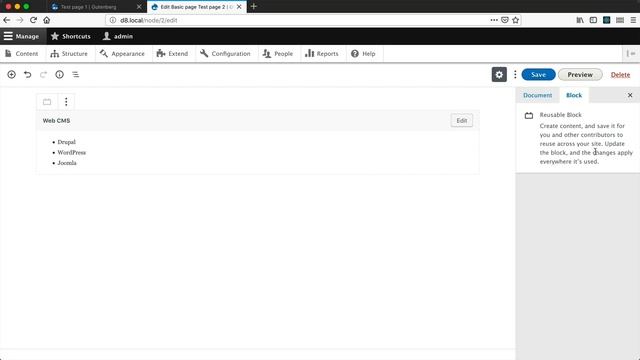Show site information icon in address bar
Image resolution: width=640 pixels, height=360 pixels.
tap(113, 20)
